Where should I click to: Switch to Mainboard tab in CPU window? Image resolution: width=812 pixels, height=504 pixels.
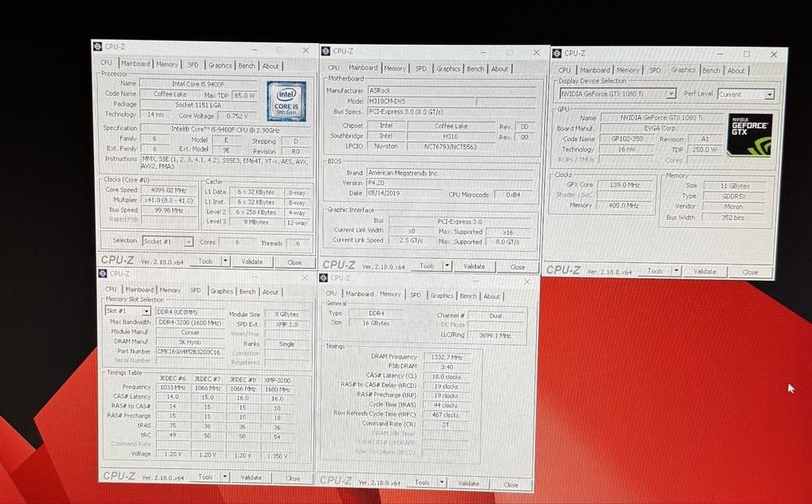[x=135, y=63]
